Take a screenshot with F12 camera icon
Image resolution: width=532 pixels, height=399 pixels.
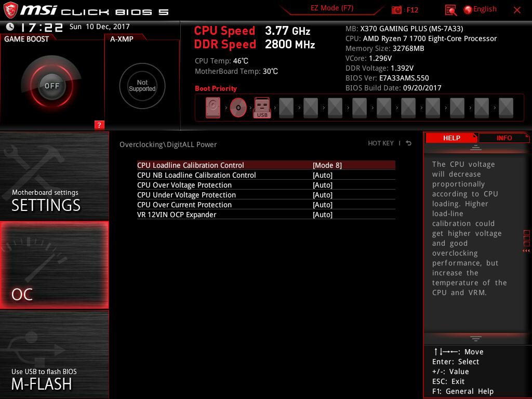click(396, 10)
